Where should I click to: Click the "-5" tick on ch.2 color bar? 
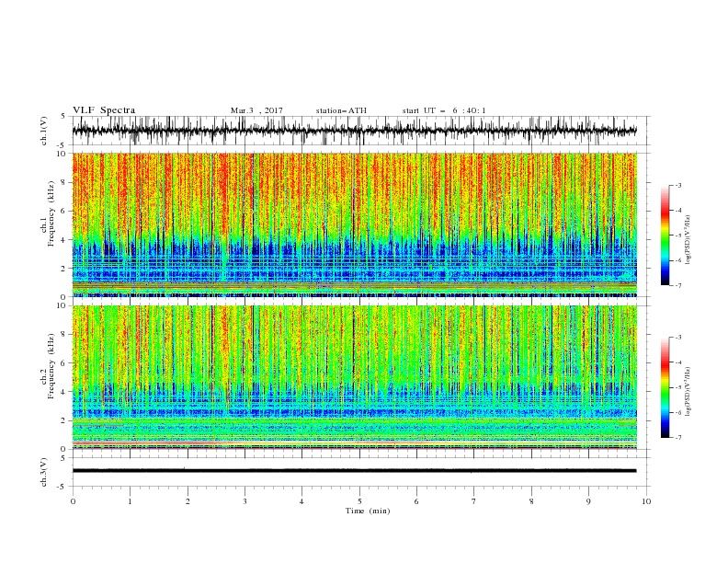click(x=677, y=387)
